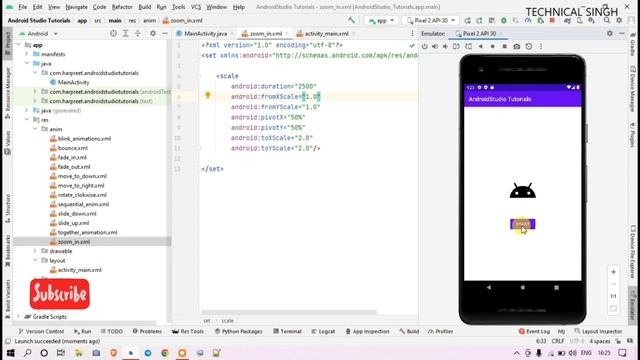
Task: Expand the drawable folder
Action: (x=35, y=251)
